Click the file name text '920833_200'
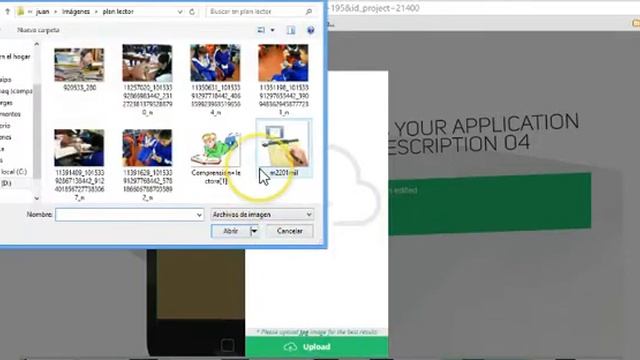This screenshot has width=640, height=360. [x=80, y=88]
